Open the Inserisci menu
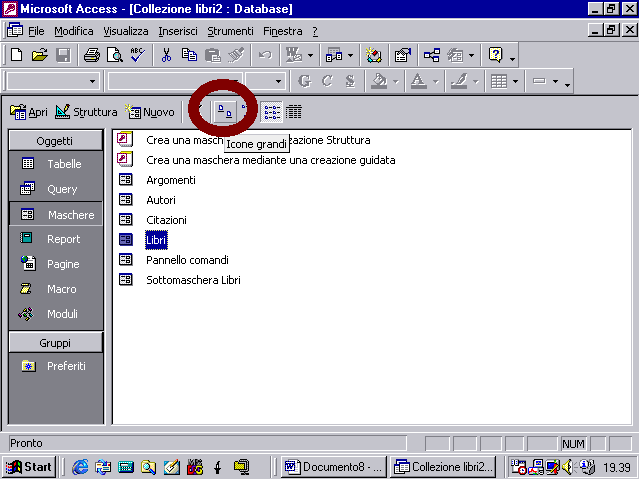The width and height of the screenshot is (639, 479). (178, 31)
